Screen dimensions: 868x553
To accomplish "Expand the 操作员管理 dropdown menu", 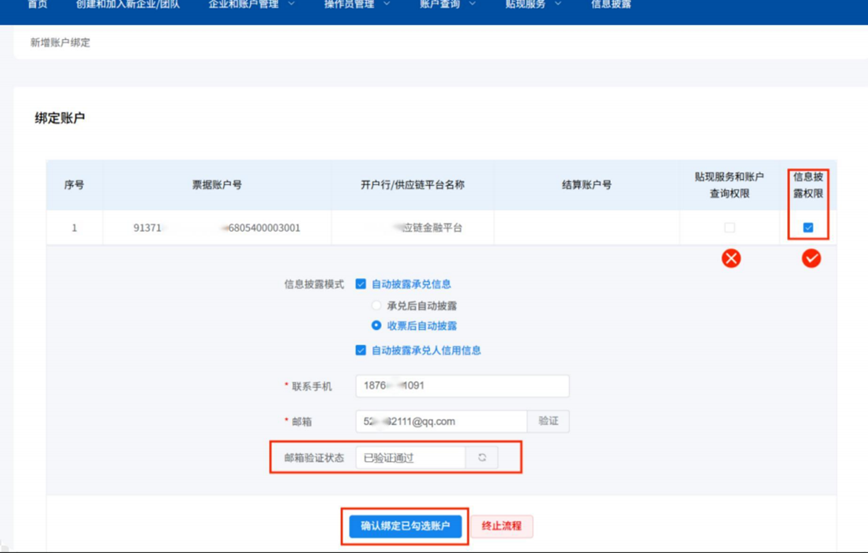I will coord(356,5).
